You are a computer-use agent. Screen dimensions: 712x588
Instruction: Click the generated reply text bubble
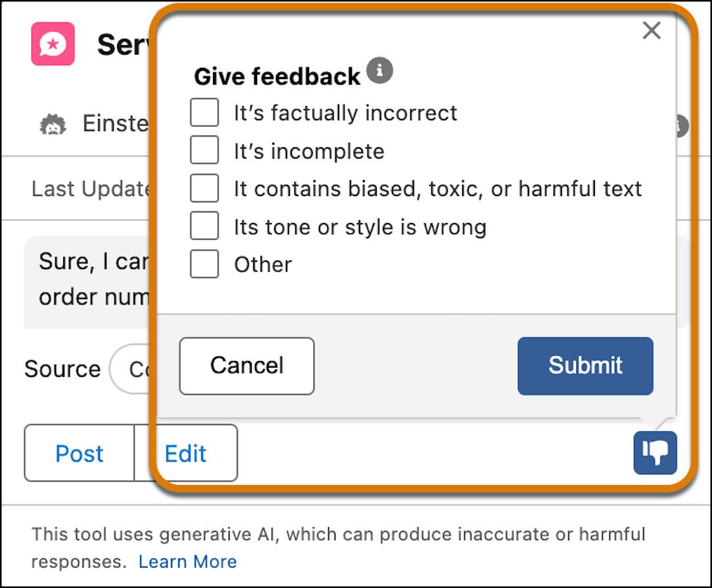coord(89,281)
